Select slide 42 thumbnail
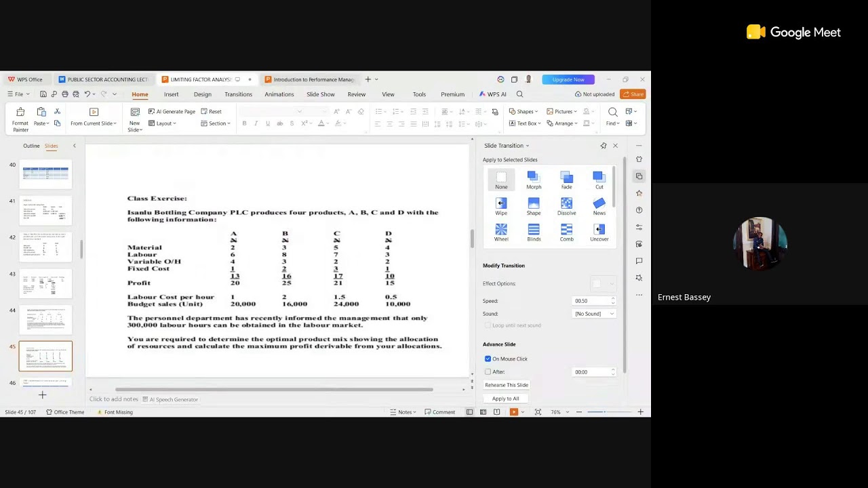 pyautogui.click(x=45, y=247)
